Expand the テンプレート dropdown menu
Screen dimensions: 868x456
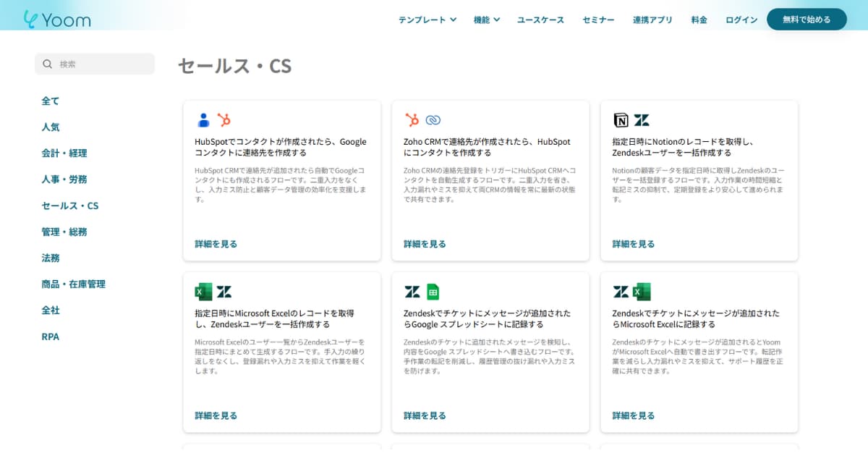coord(427,20)
